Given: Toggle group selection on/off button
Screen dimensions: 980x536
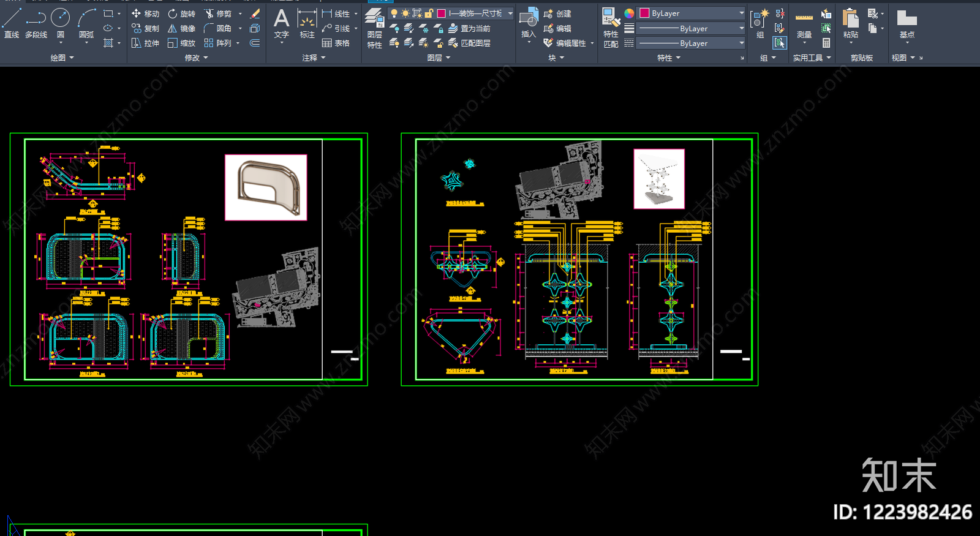Looking at the screenshot, I should [780, 43].
